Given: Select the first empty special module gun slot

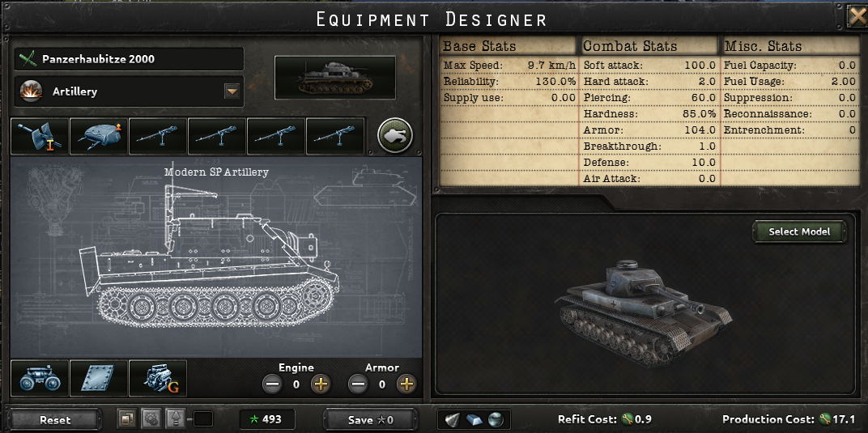Looking at the screenshot, I should 158,136.
